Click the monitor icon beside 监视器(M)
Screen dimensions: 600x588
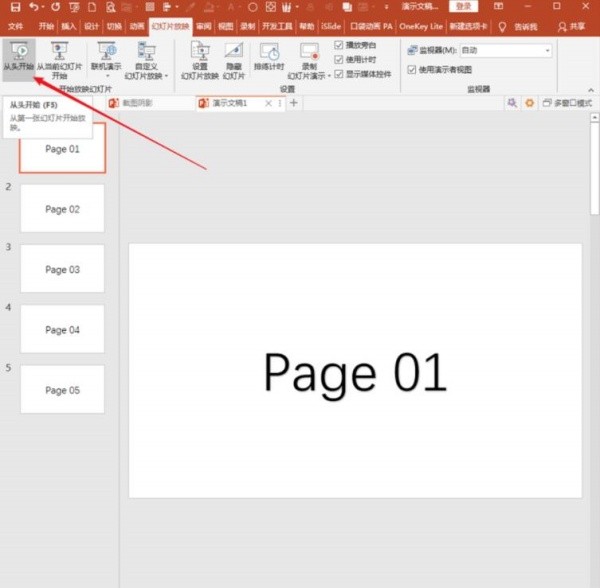[412, 50]
